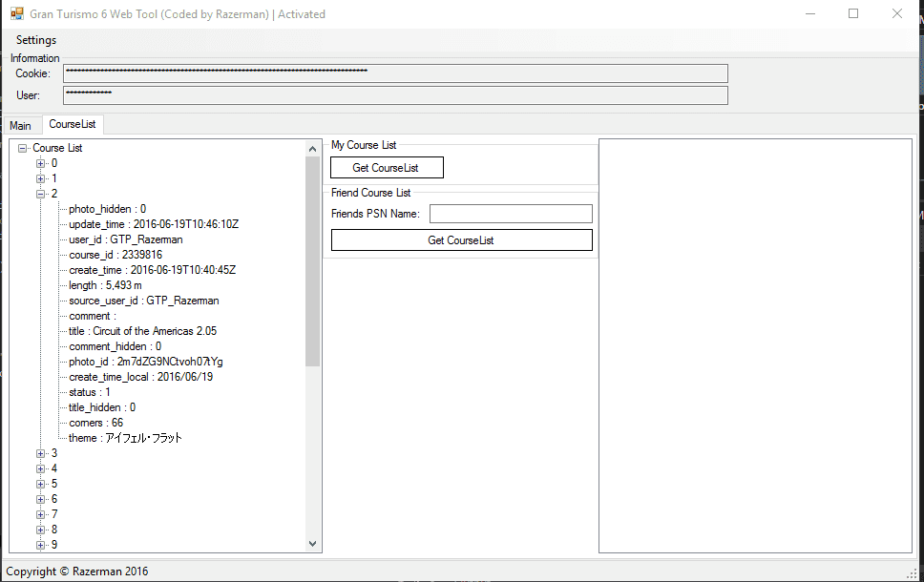This screenshot has width=924, height=582.
Task: Collapse the Course List root node
Action: click(x=22, y=149)
